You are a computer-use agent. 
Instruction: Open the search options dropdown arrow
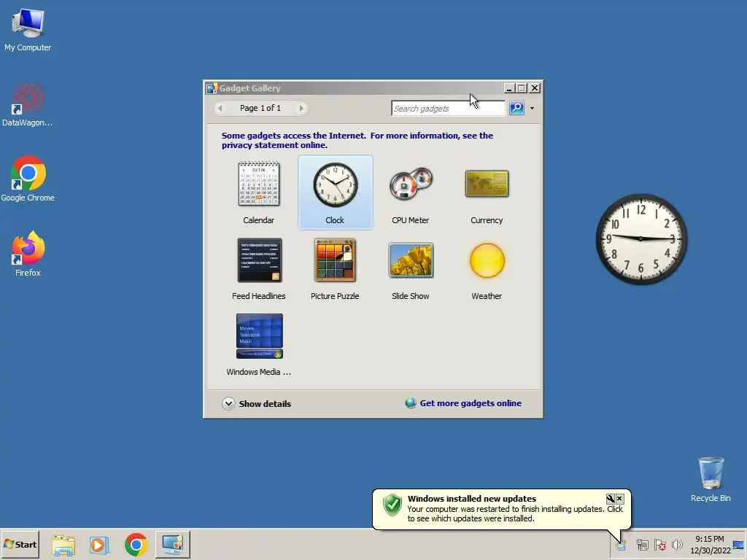[532, 108]
